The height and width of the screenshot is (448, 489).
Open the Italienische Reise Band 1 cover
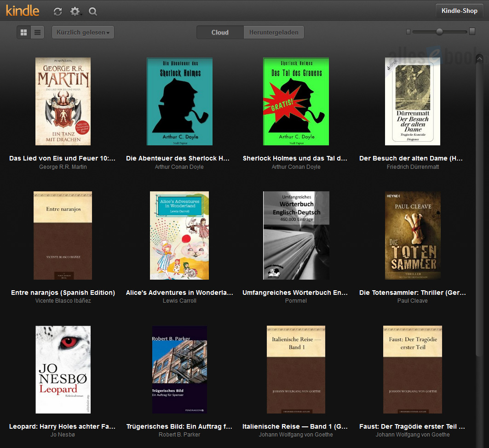[296, 370]
